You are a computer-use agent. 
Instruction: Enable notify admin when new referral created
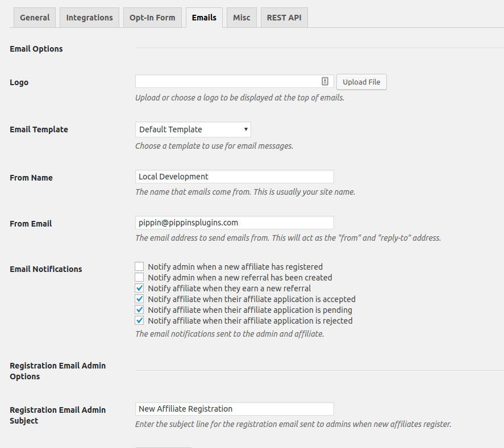pos(139,278)
